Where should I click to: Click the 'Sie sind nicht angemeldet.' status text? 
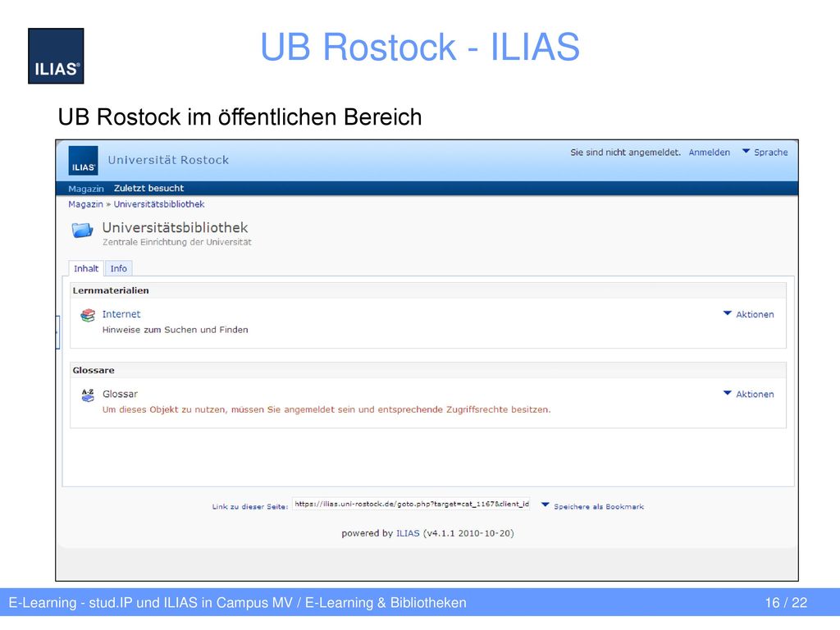click(625, 152)
